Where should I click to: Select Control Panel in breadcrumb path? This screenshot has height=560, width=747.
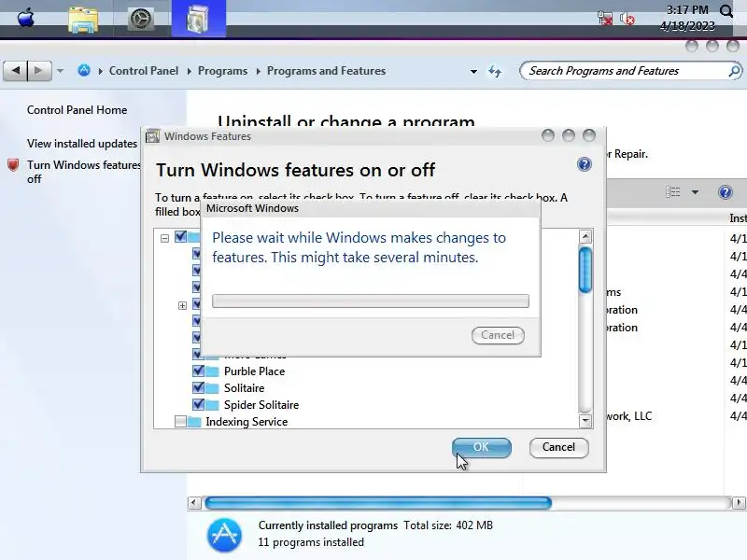pos(144,71)
